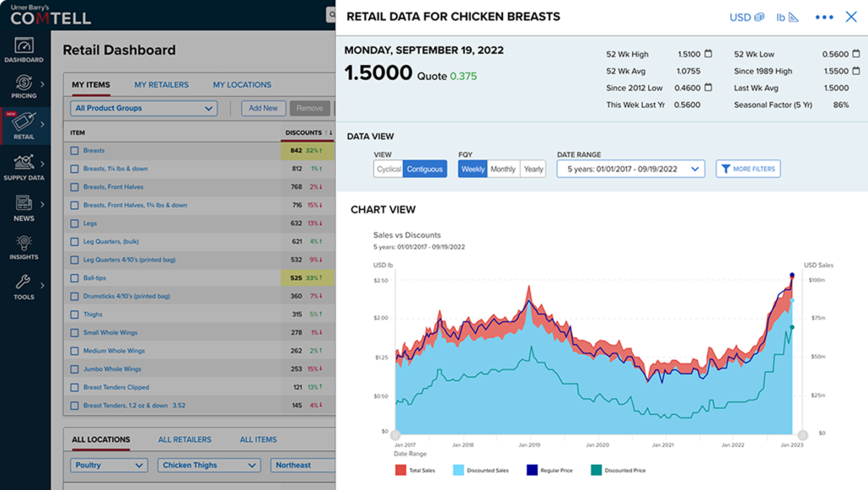Click the left date range slider handle
Viewport: 868px width, 490px height.
[395, 434]
